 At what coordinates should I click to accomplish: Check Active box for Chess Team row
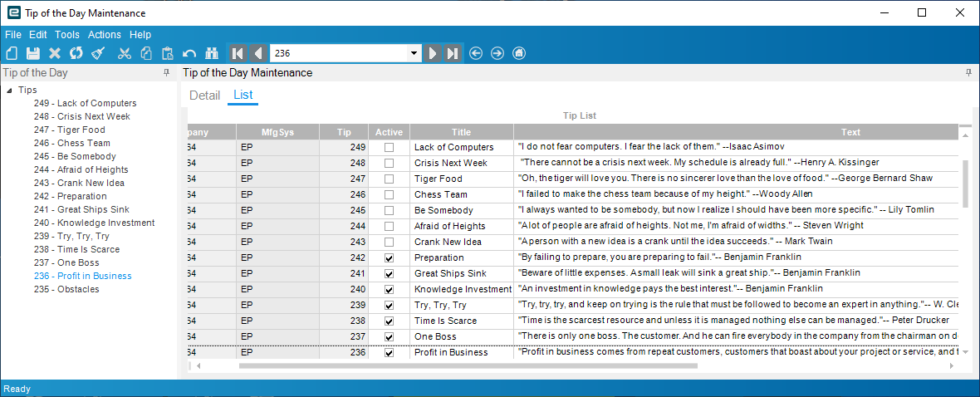(389, 194)
